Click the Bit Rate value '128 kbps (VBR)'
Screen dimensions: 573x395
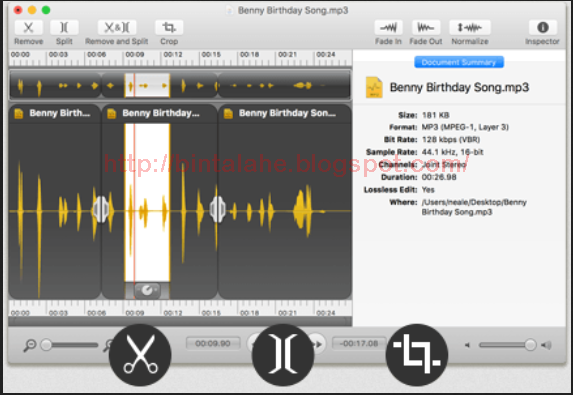(x=451, y=140)
